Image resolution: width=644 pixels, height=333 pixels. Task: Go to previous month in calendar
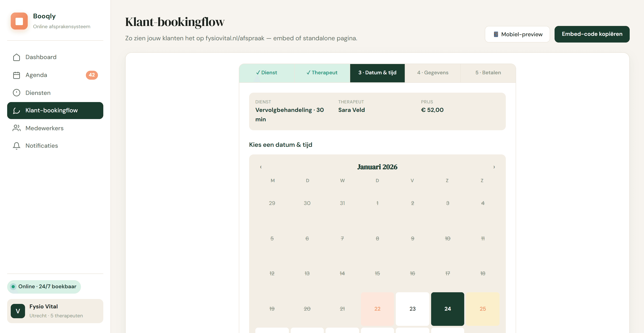coord(261,167)
